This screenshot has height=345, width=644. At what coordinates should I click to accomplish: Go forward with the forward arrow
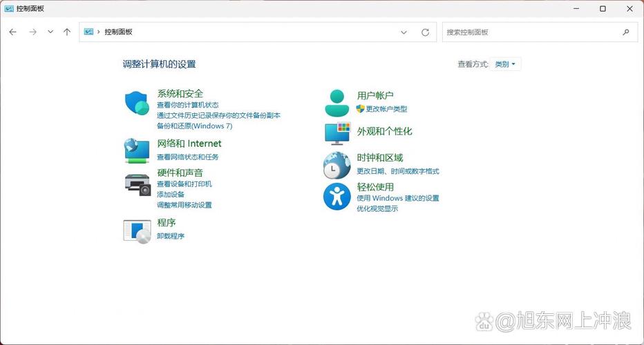(x=33, y=32)
